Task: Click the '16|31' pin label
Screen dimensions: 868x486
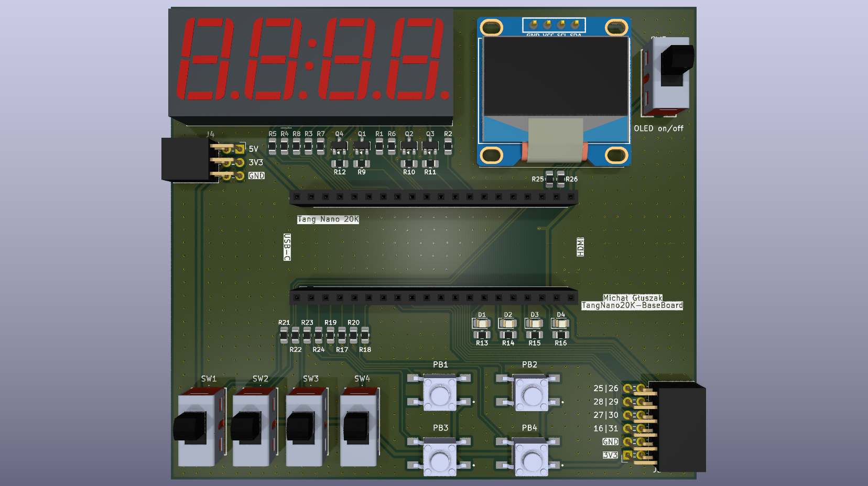Action: (x=606, y=428)
